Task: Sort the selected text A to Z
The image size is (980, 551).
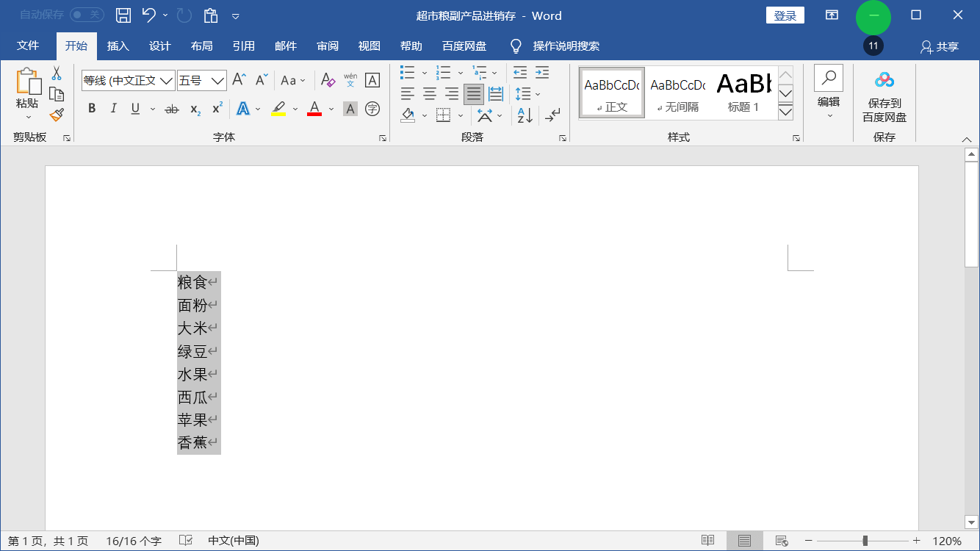Action: pyautogui.click(x=525, y=115)
